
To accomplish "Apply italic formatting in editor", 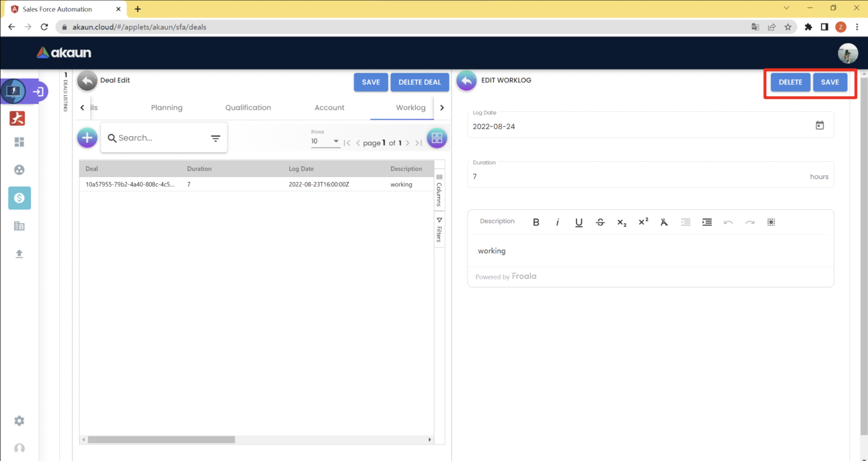I will click(557, 222).
